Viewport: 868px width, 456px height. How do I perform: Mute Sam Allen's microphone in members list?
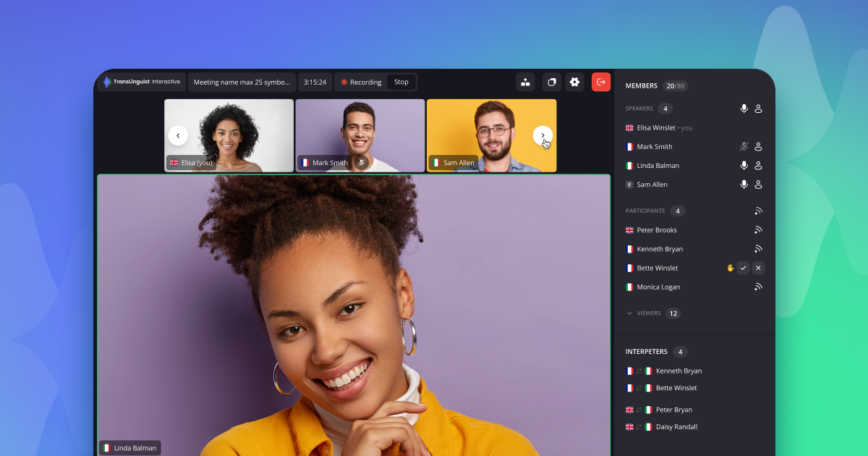coord(744,185)
